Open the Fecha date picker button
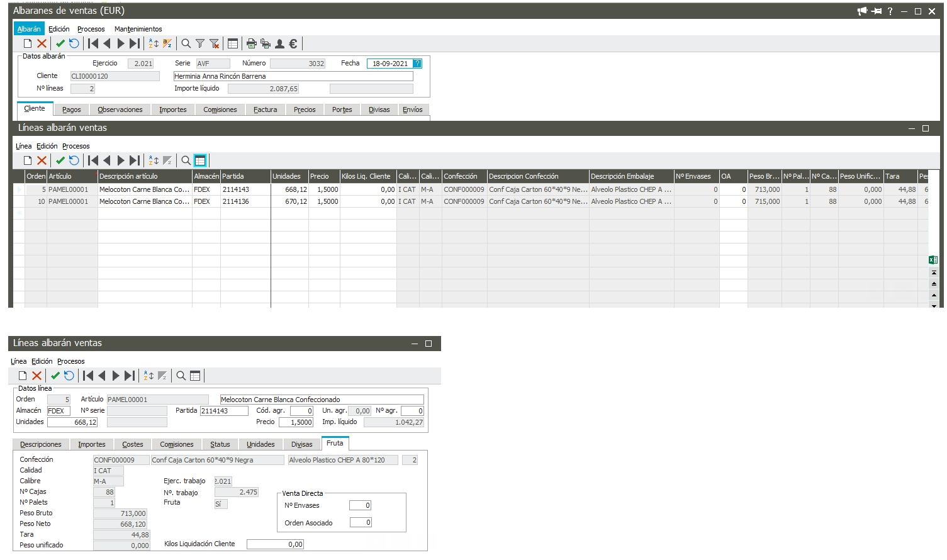947x560 pixels. point(417,64)
